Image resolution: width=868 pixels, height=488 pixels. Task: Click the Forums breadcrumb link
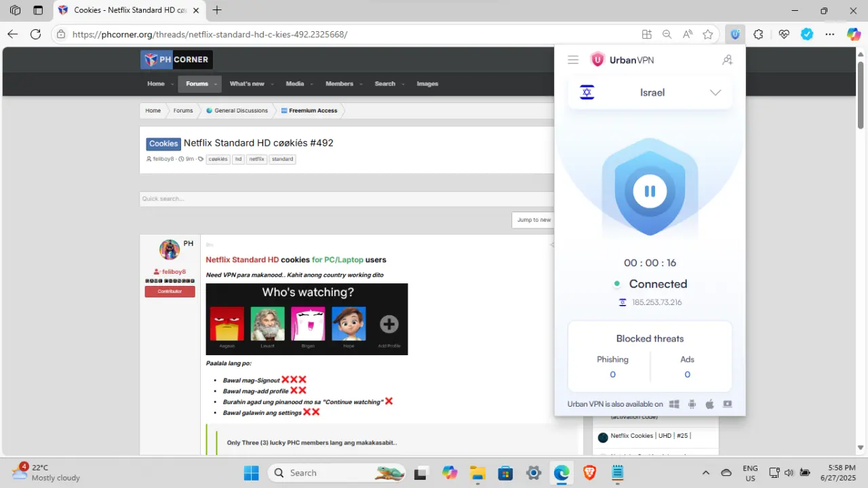pos(183,110)
